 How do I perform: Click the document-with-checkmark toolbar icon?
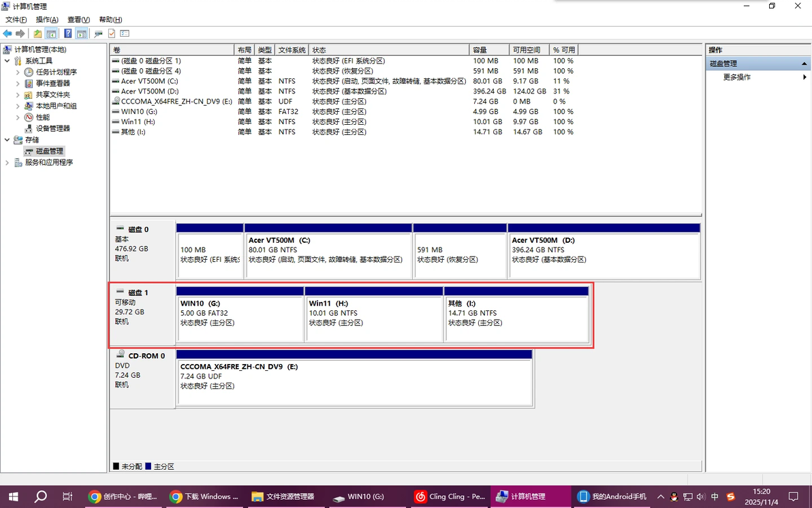(111, 33)
